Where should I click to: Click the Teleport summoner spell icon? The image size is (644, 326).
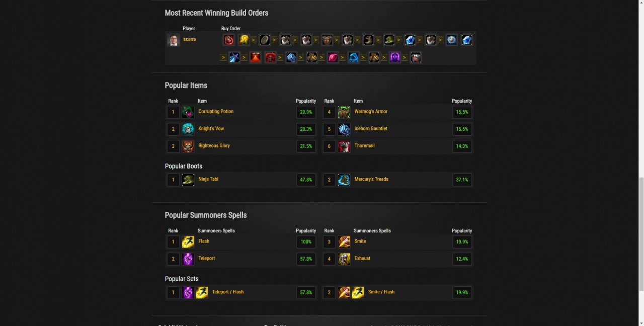(x=188, y=259)
